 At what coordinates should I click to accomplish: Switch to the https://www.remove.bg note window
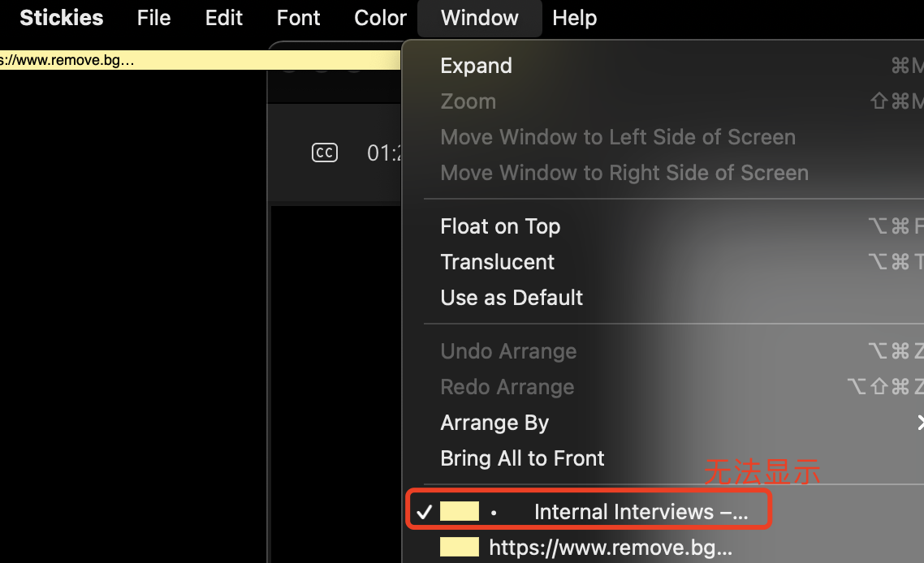pyautogui.click(x=610, y=548)
